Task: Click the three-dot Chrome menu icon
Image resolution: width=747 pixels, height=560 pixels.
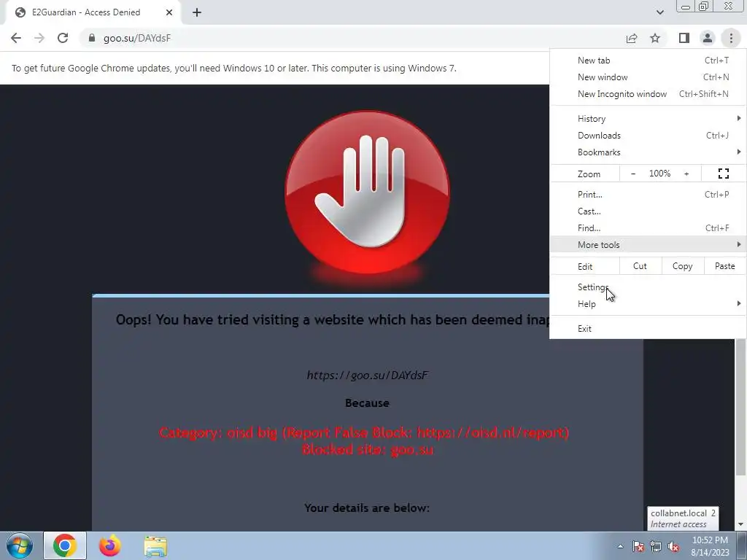Action: tap(731, 38)
